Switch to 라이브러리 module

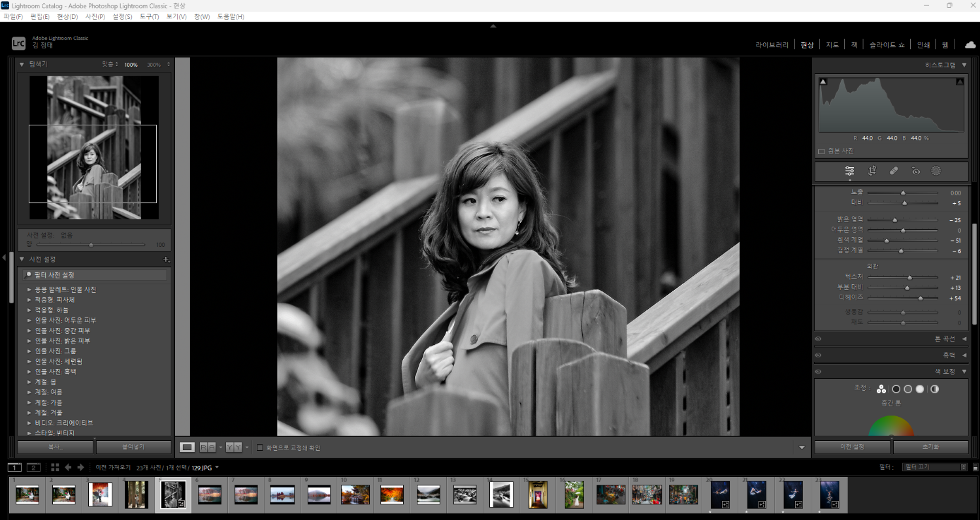772,45
